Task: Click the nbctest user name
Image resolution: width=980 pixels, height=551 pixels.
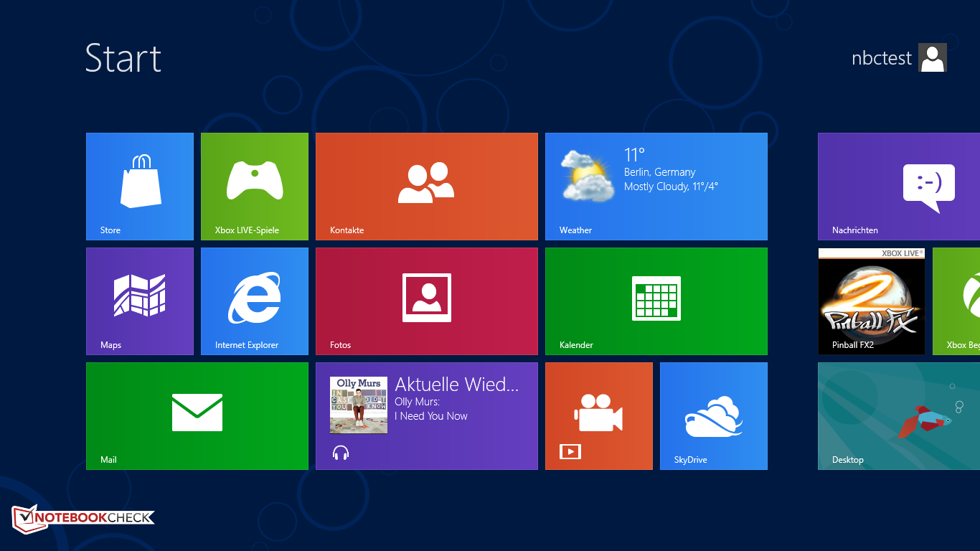Action: [x=882, y=58]
